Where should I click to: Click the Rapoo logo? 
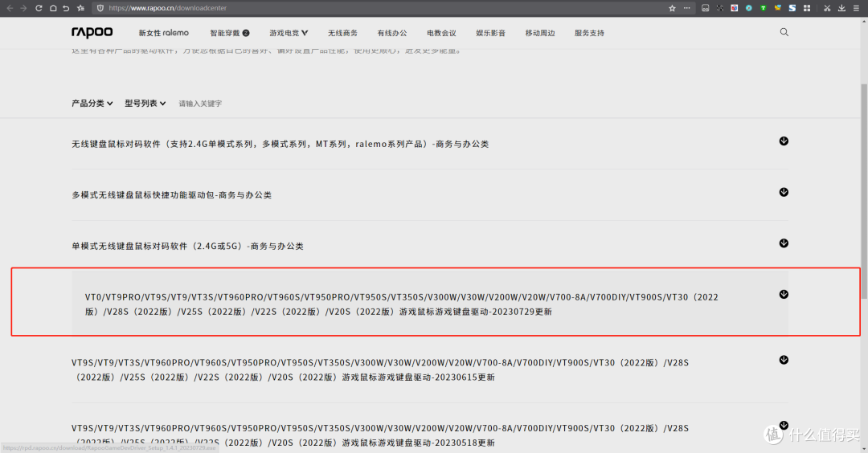92,33
